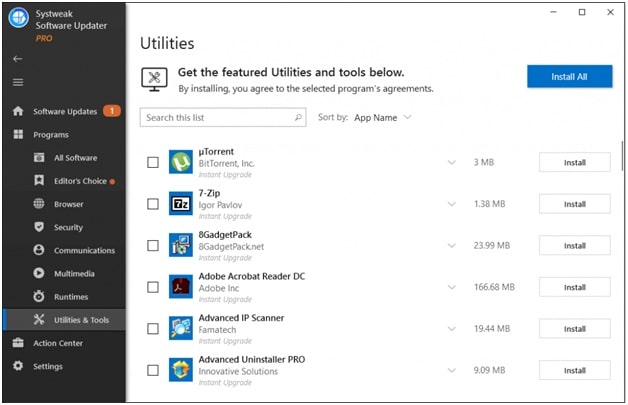Click the 166.68 MB size text

494,287
